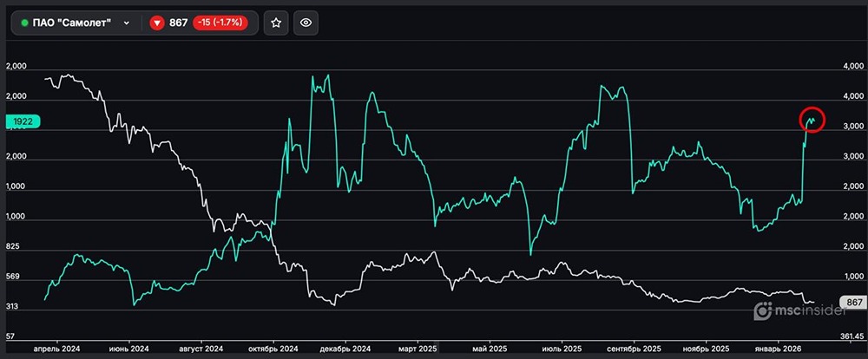The width and height of the screenshot is (868, 359).
Task: Open the ПАО "Самолет" ticker dropdown
Action: pos(128,23)
